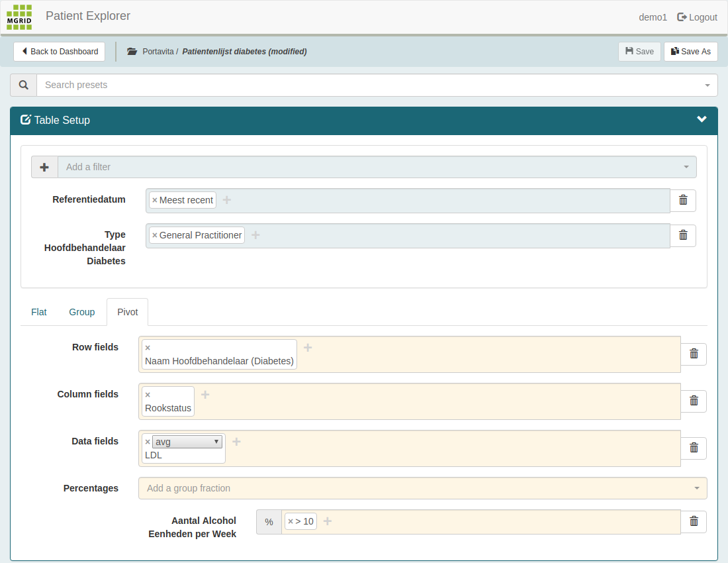This screenshot has height=563, width=728.
Task: Click the Column fields input area
Action: 410,401
